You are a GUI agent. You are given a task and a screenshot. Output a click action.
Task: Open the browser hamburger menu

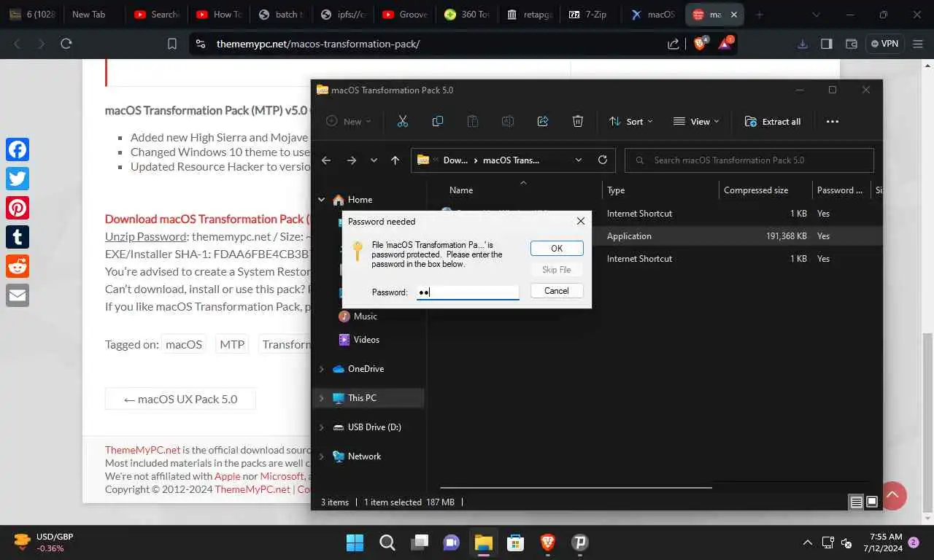click(917, 44)
